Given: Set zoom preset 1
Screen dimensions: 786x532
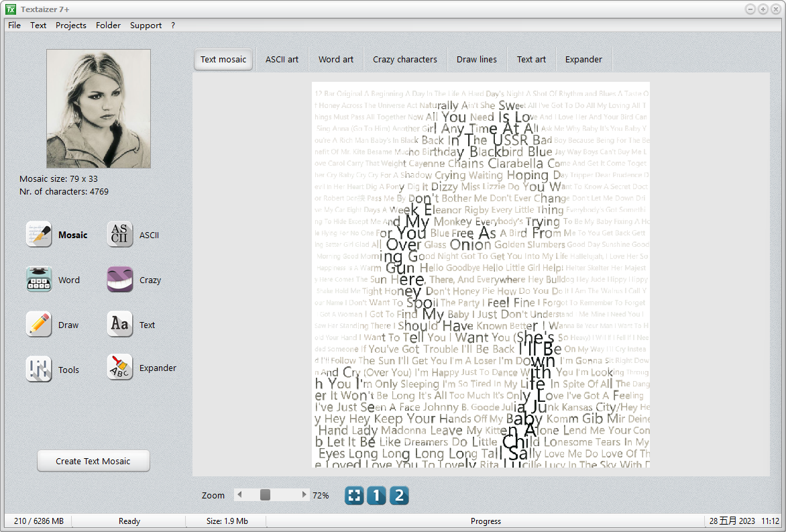Looking at the screenshot, I should 376,495.
